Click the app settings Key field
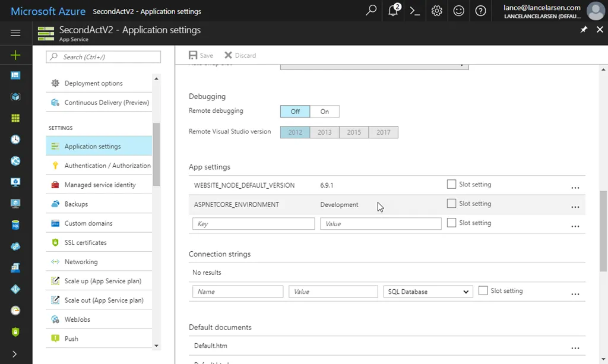 click(x=254, y=224)
